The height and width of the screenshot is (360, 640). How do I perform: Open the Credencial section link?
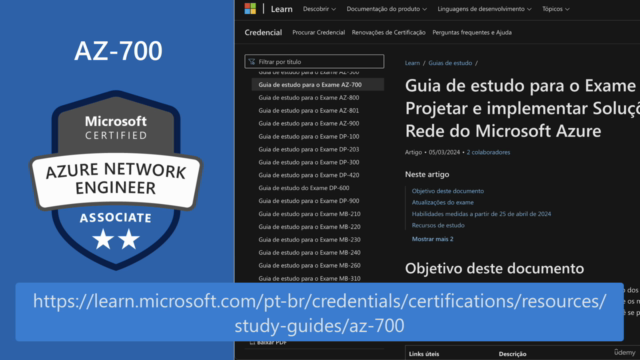pos(263,32)
